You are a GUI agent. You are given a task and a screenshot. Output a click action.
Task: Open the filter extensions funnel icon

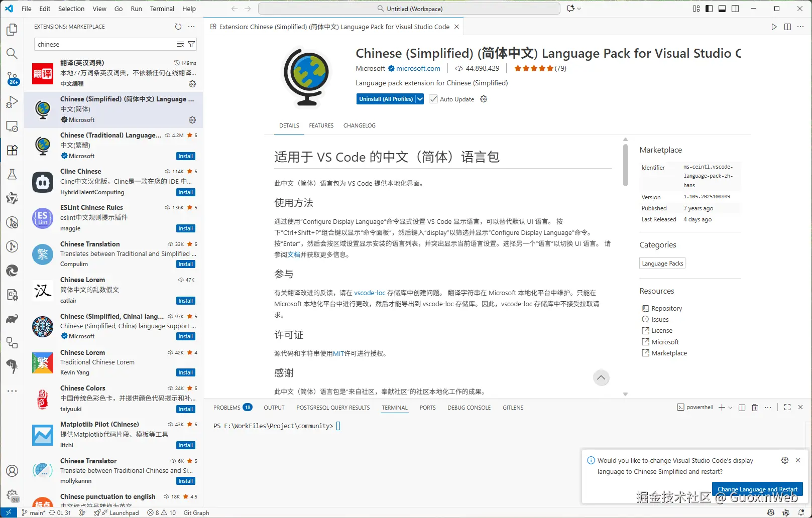click(x=191, y=44)
